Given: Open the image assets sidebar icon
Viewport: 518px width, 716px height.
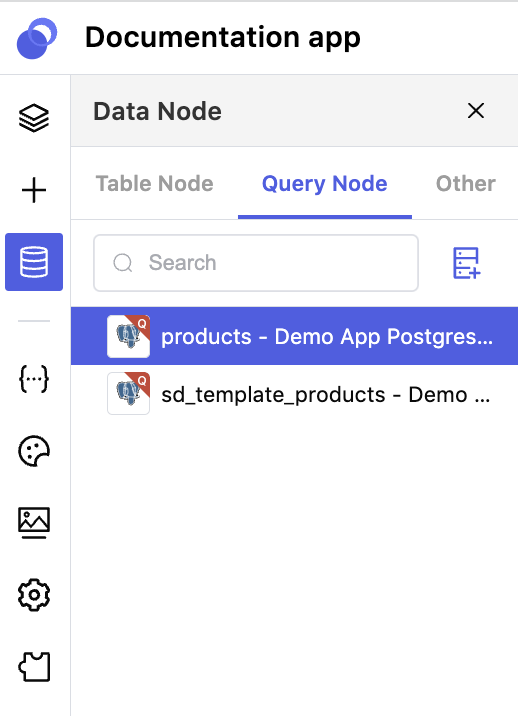Looking at the screenshot, I should [x=34, y=523].
